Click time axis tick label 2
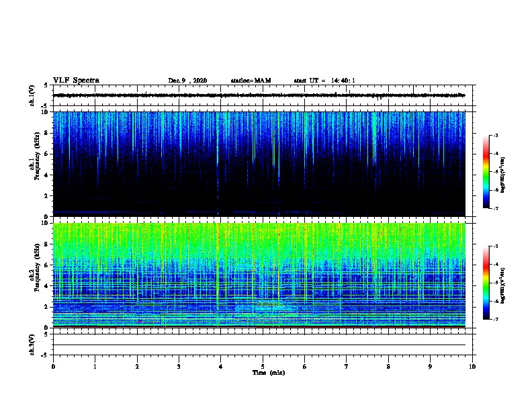 coord(137,367)
